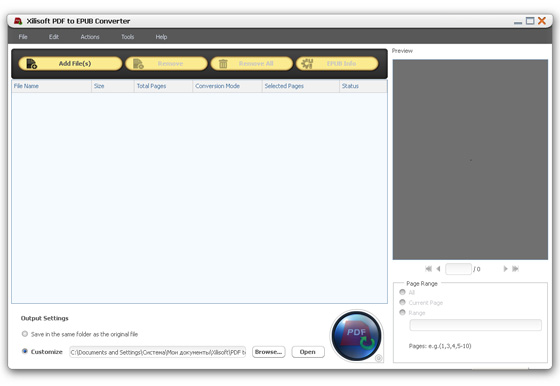Viewport: 560px width, 386px height.
Task: Select the Customize output radio button
Action: pyautogui.click(x=25, y=351)
